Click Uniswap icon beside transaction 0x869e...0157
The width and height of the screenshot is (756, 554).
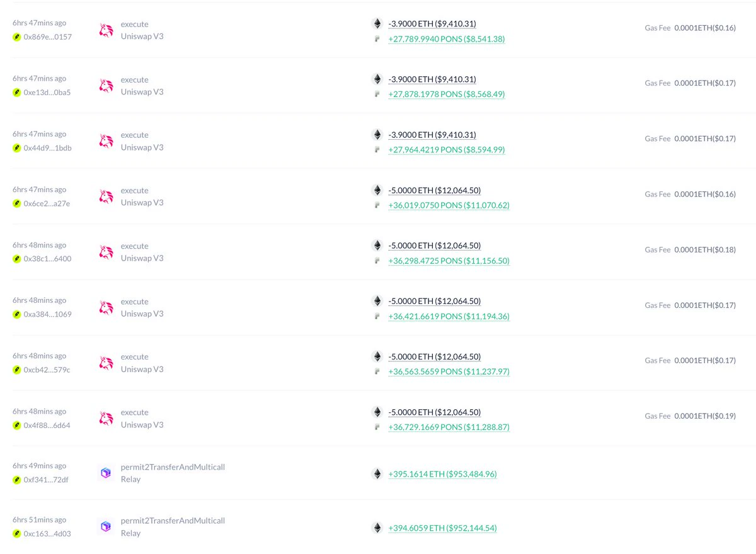[x=106, y=31]
